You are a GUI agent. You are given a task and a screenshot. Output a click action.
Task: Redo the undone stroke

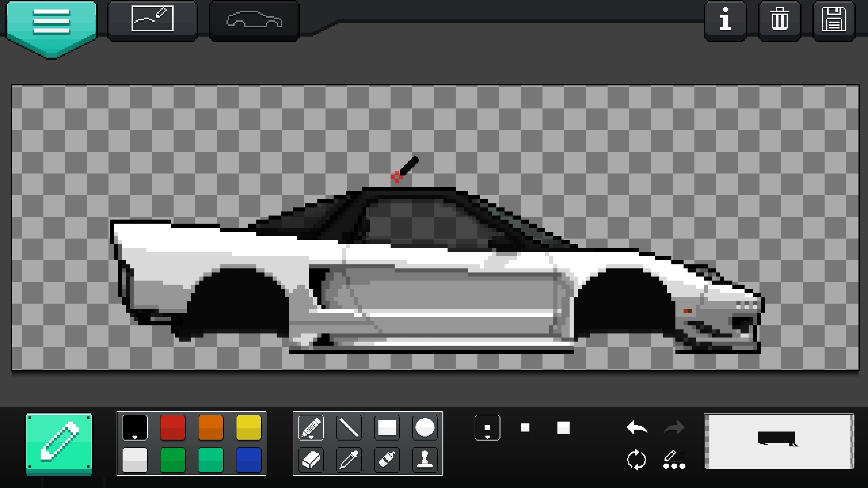[674, 427]
